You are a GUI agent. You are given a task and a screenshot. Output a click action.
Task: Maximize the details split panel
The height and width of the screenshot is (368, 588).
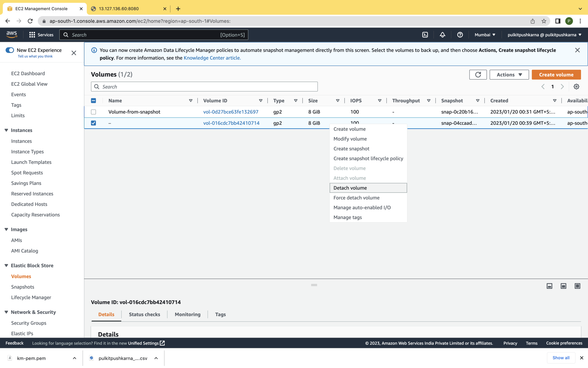[577, 286]
